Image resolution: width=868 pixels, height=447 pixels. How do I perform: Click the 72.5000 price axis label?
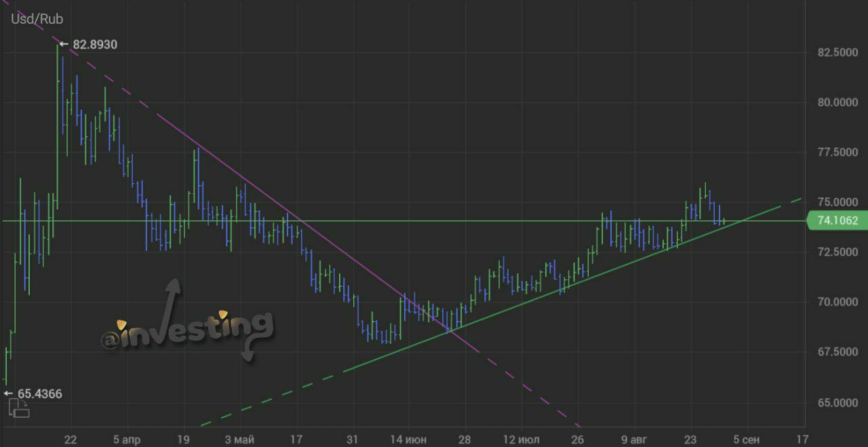coord(838,252)
